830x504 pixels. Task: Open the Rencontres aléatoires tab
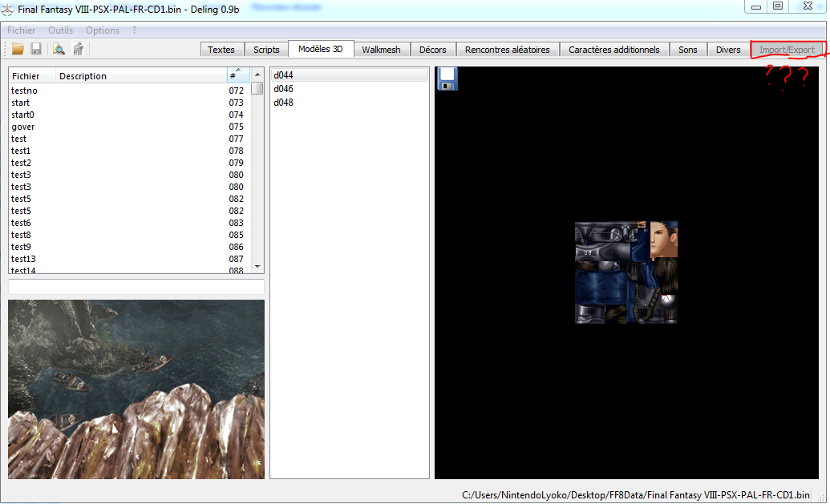[x=507, y=50]
